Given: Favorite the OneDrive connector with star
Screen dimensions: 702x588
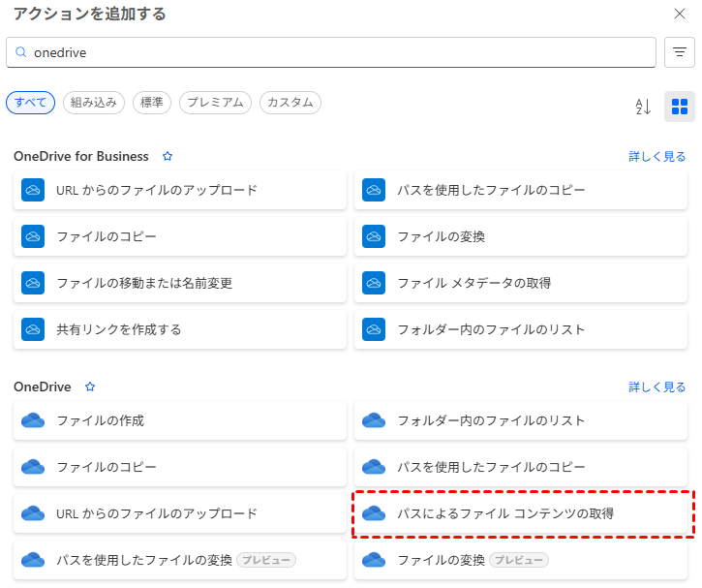Looking at the screenshot, I should [90, 387].
